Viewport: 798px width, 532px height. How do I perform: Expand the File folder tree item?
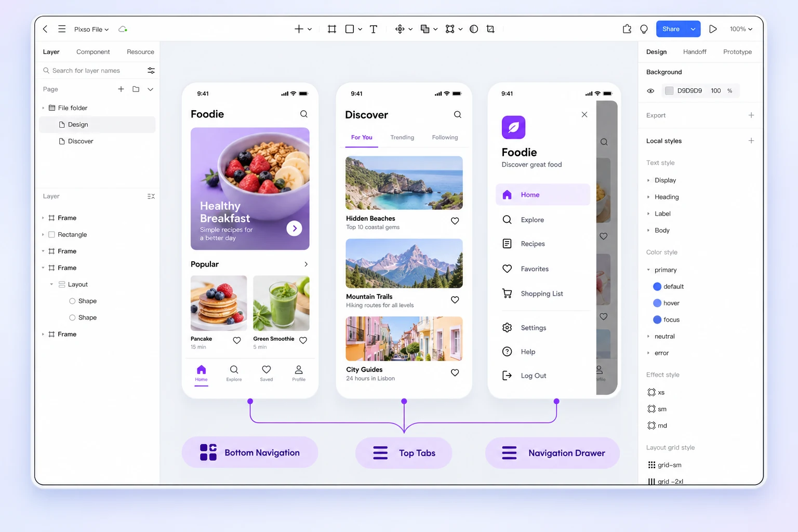point(43,108)
